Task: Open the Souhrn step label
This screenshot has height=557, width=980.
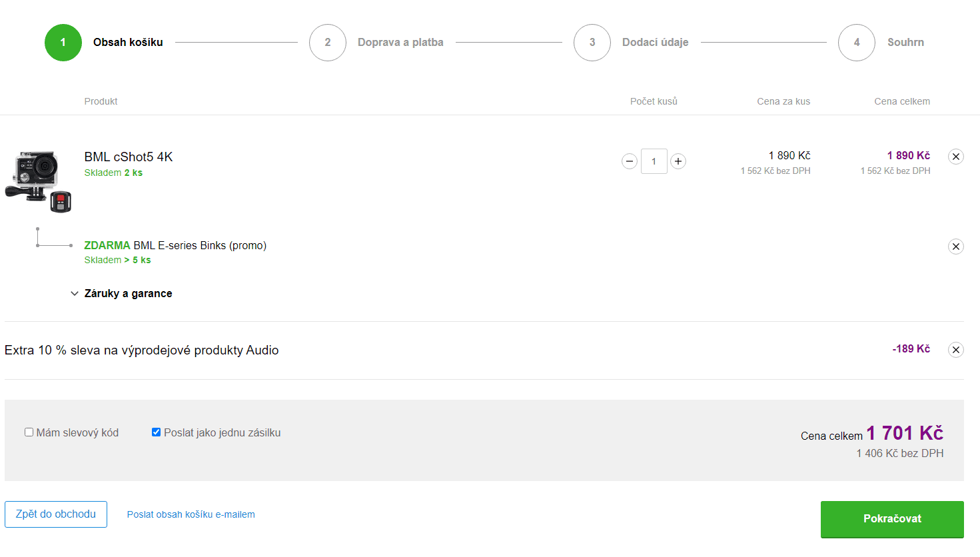Action: click(905, 42)
